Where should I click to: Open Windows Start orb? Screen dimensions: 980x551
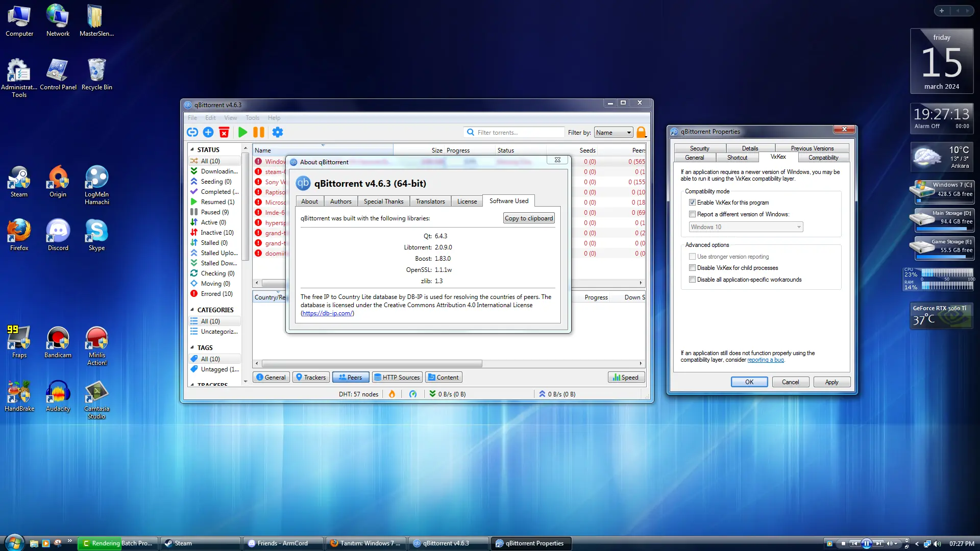click(14, 543)
